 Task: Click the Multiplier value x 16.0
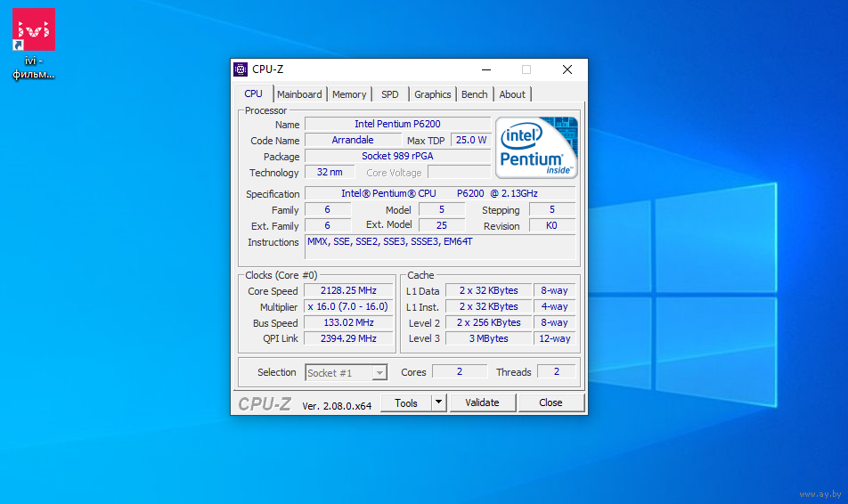[348, 306]
